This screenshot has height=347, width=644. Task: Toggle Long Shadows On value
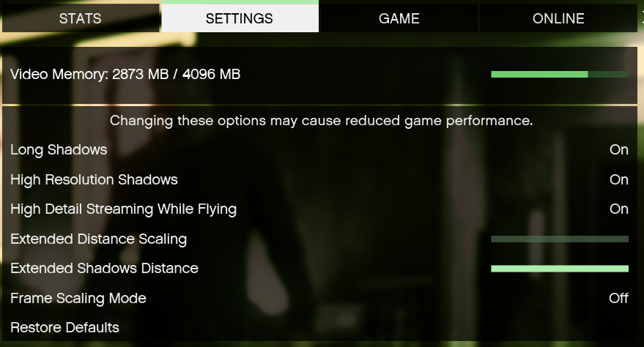tap(618, 150)
